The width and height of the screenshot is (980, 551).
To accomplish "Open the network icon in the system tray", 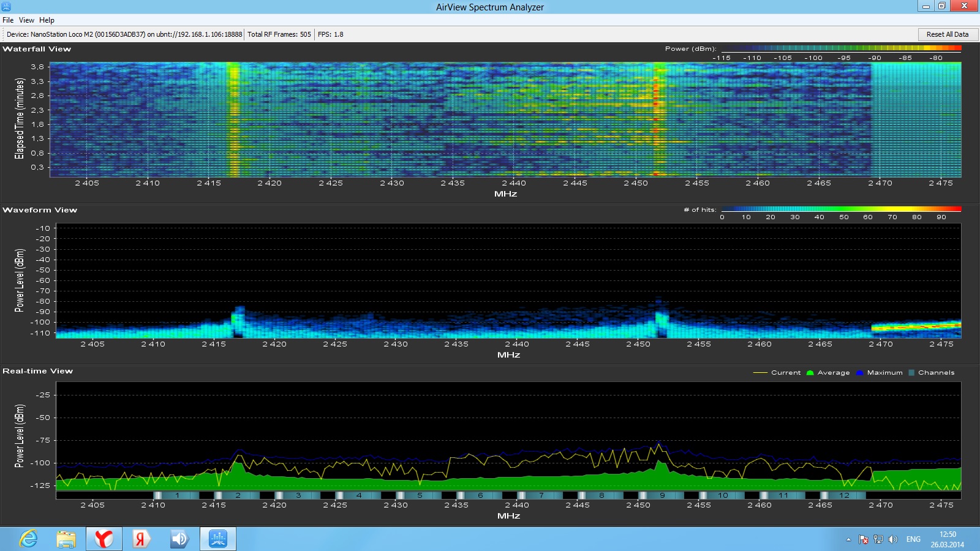I will tap(878, 539).
